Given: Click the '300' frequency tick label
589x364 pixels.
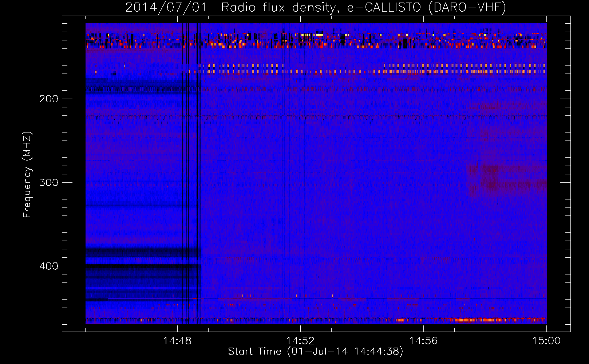Looking at the screenshot, I should tap(49, 182).
